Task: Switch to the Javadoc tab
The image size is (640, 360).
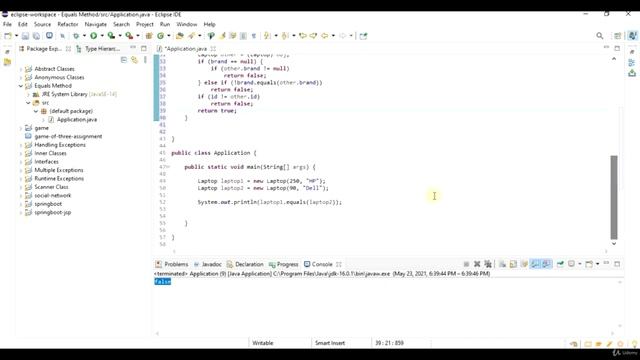Action: [x=207, y=264]
